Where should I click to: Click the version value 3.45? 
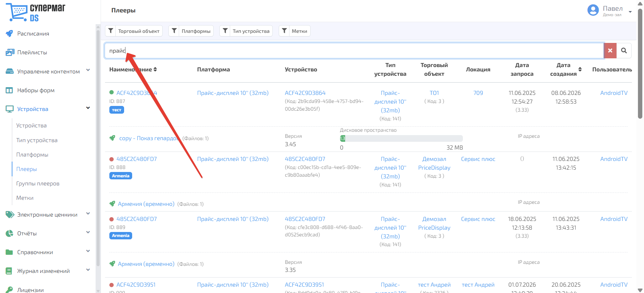point(290,144)
